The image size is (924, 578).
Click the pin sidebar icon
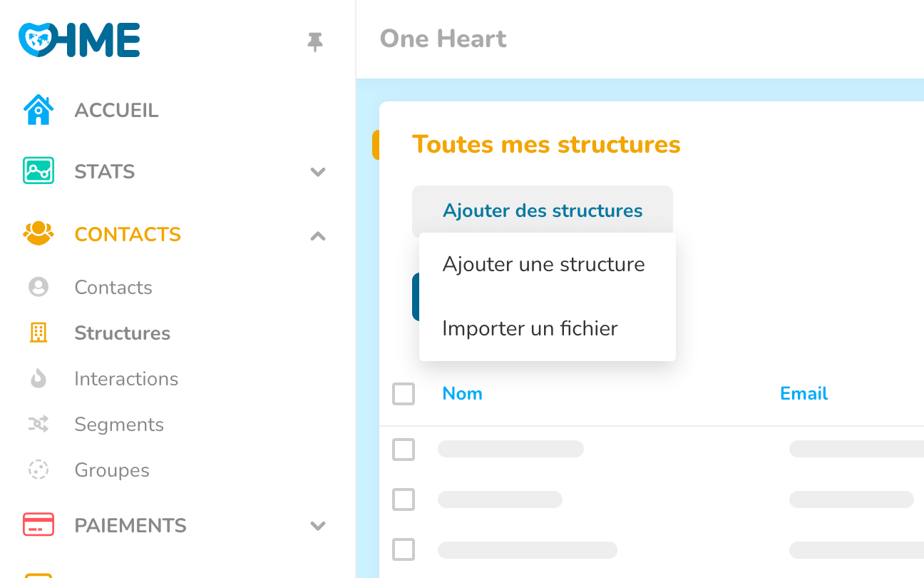[314, 42]
